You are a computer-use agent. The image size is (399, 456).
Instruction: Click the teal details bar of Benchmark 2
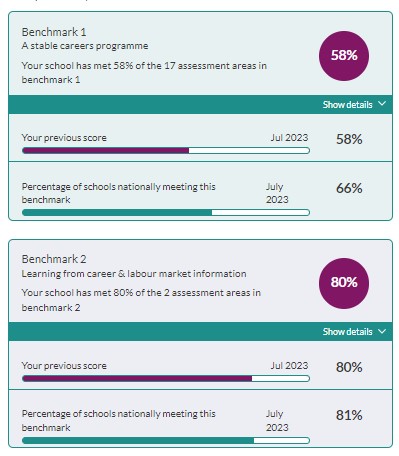[200, 332]
